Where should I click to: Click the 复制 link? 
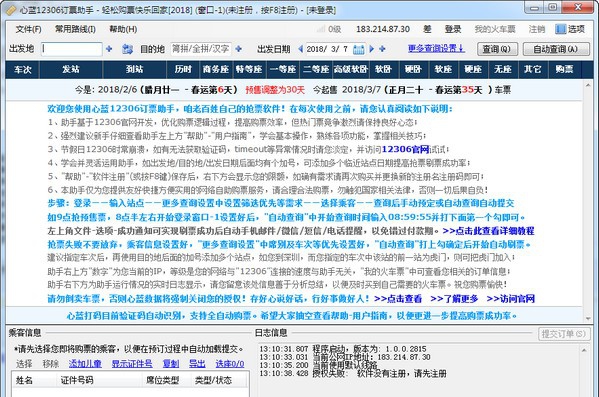[x=171, y=363]
